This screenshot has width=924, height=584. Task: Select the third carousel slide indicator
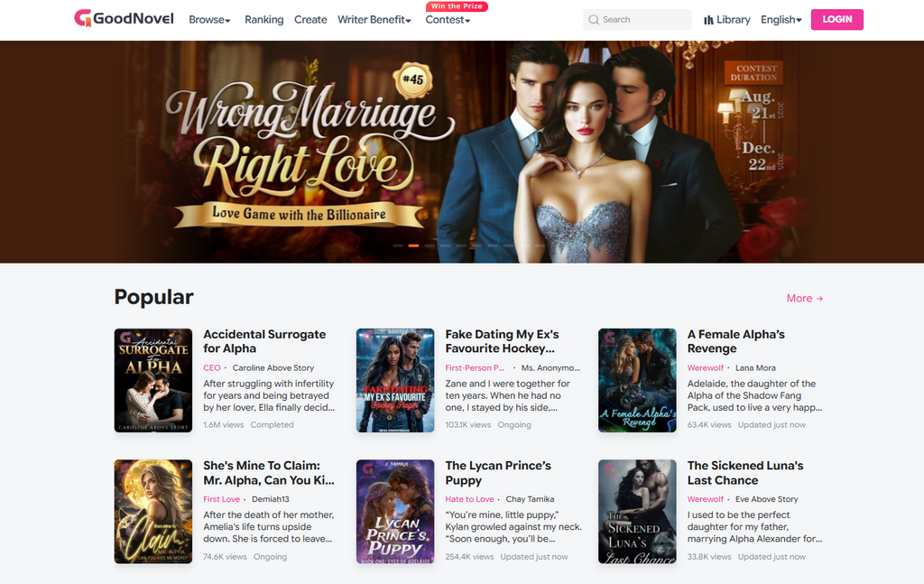point(430,246)
